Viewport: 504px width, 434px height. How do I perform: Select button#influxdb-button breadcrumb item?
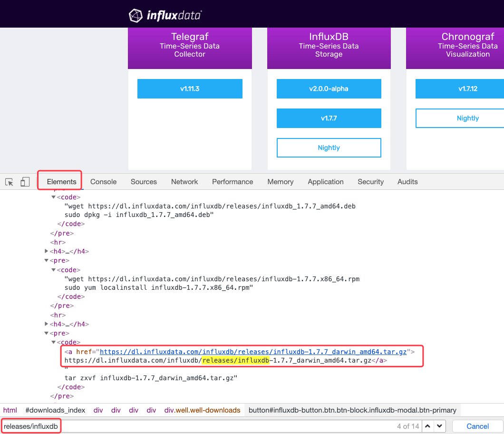352,410
